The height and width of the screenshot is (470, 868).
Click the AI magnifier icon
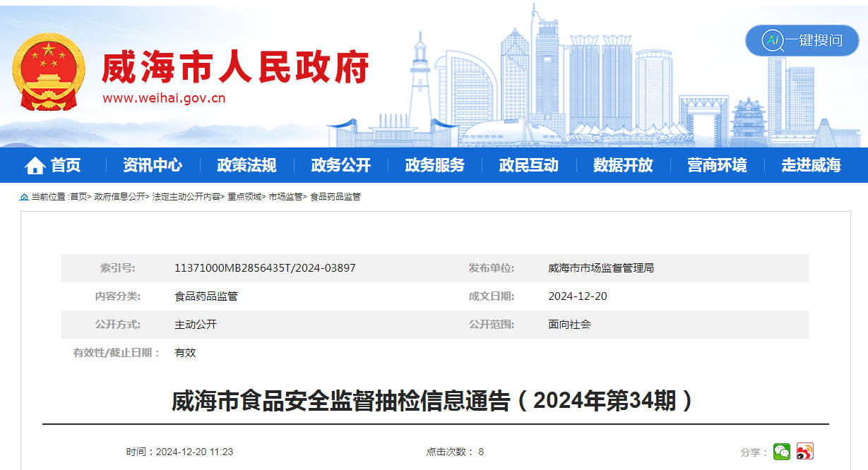[773, 40]
